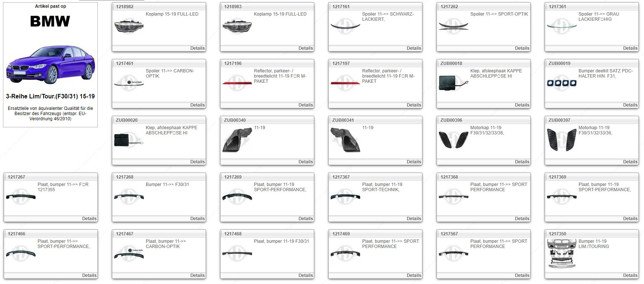Screen dimensions: 644x284
Task: Click grey spoiler image of 1217361
Action: coord(561,26)
